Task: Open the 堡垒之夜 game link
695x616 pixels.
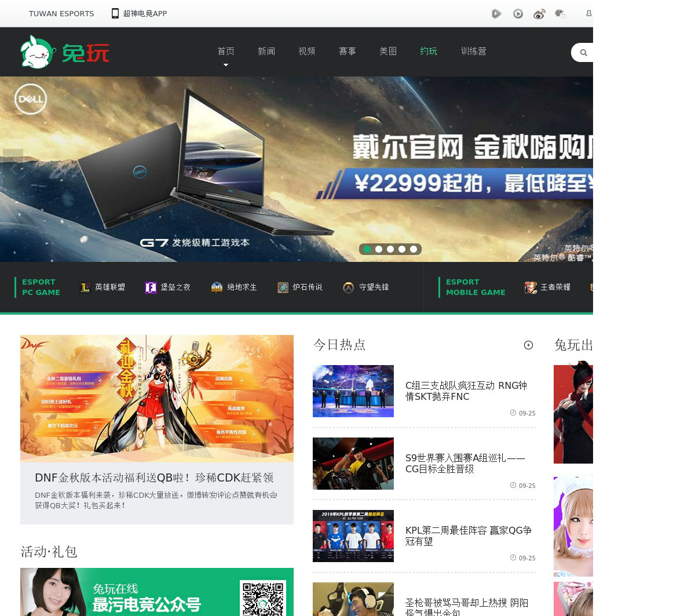Action: [175, 287]
